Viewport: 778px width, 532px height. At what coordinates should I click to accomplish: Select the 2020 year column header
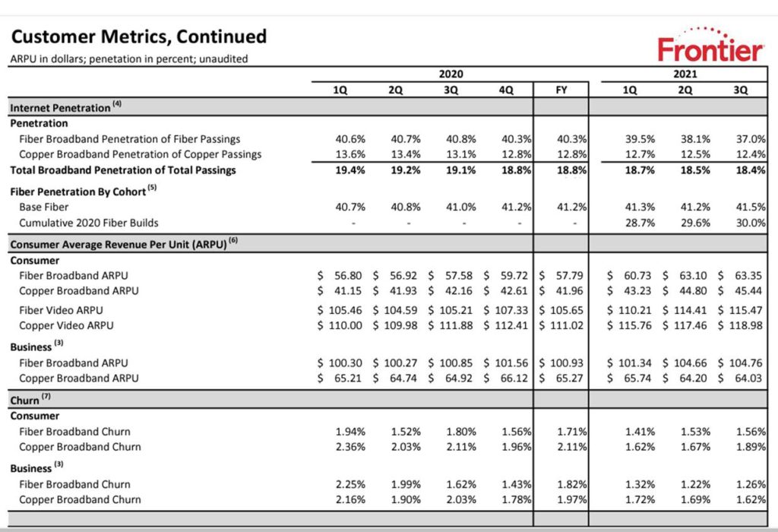(451, 74)
